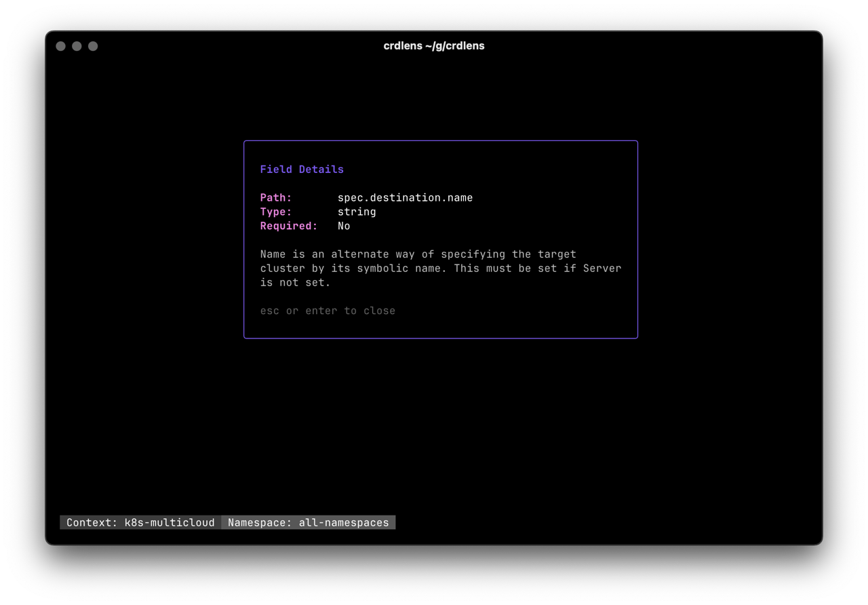Viewport: 868px width, 605px height.
Task: Click the highlighted status bar strip
Action: pyautogui.click(x=227, y=522)
